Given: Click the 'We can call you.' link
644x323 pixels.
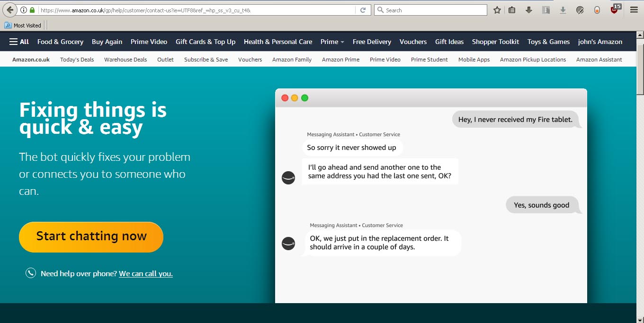Looking at the screenshot, I should [145, 273].
